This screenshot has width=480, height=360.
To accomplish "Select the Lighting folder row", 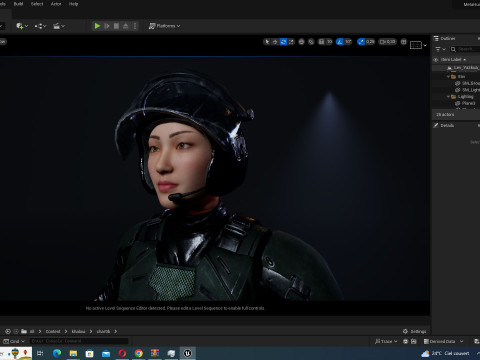I will [x=456, y=97].
